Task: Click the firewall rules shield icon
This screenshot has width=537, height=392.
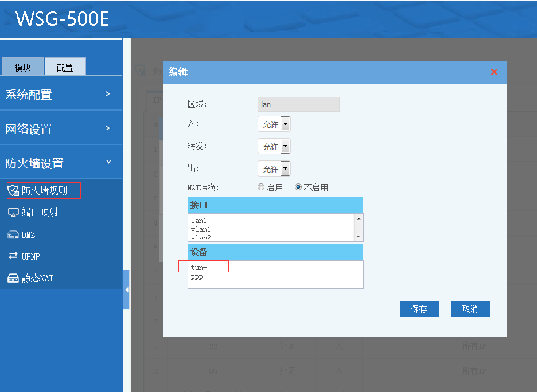Action: 13,190
